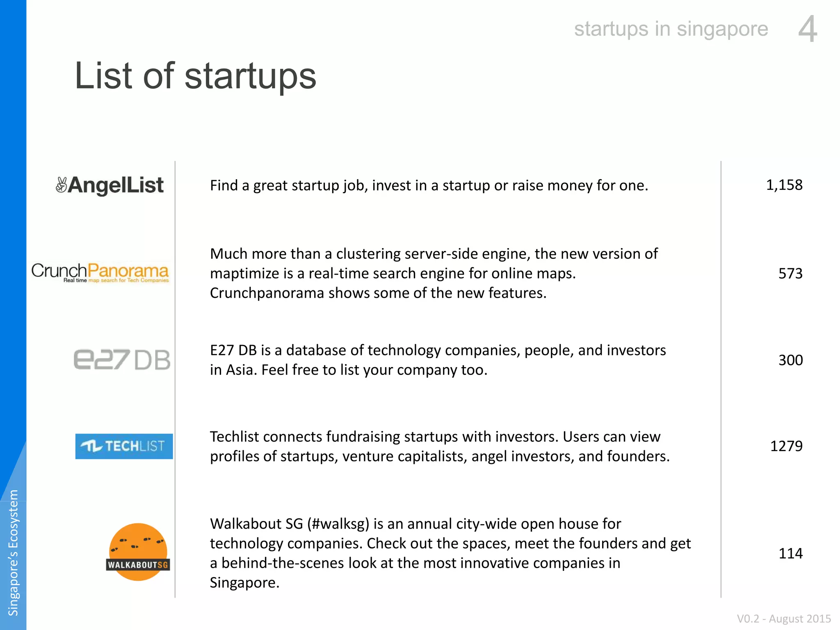This screenshot has height=630, width=840.
Task: Select the slide number 4
Action: pyautogui.click(x=808, y=29)
